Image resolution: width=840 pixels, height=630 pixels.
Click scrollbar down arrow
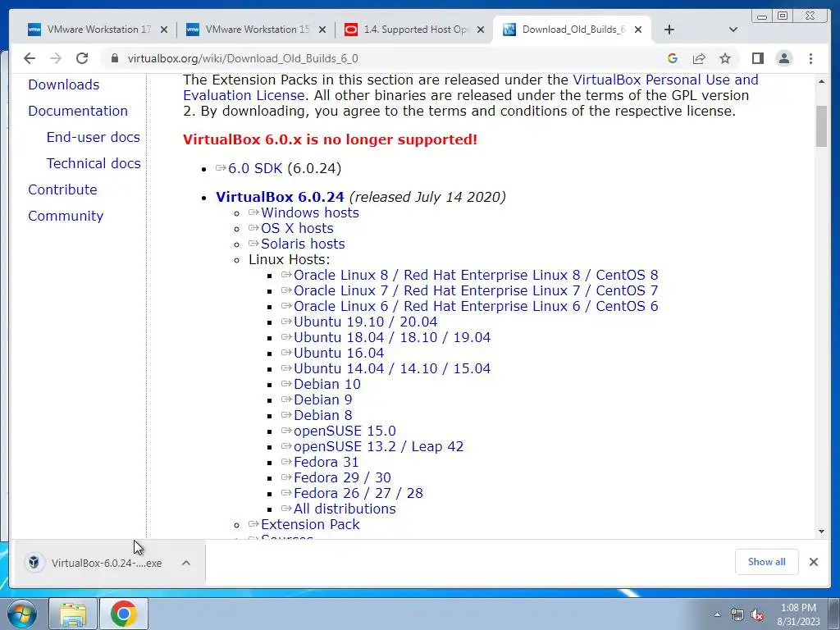[x=821, y=532]
